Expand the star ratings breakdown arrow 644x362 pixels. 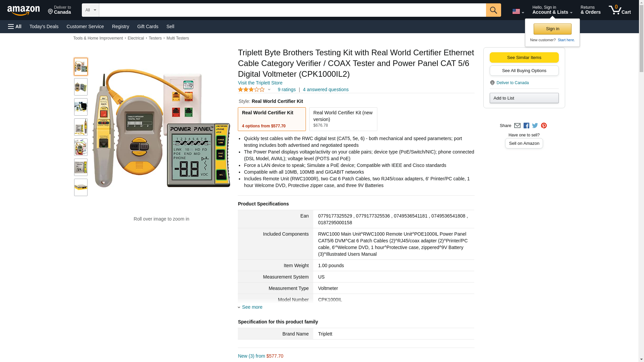click(x=269, y=90)
